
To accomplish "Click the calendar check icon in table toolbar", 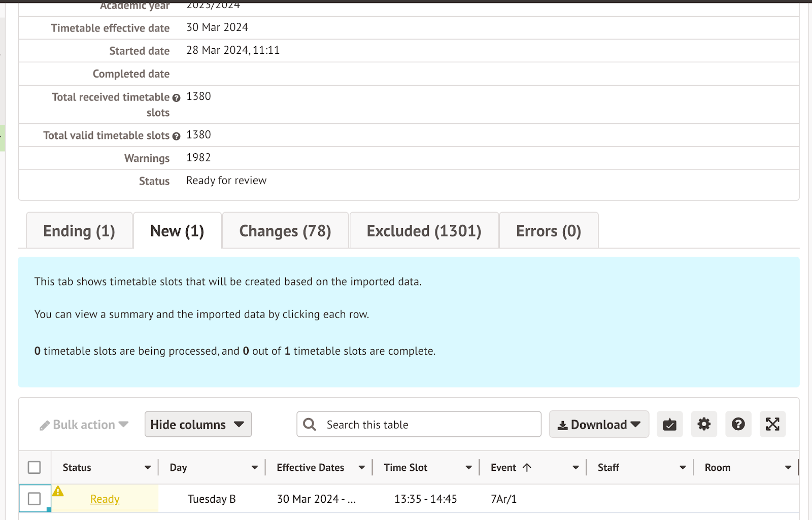I will click(669, 424).
